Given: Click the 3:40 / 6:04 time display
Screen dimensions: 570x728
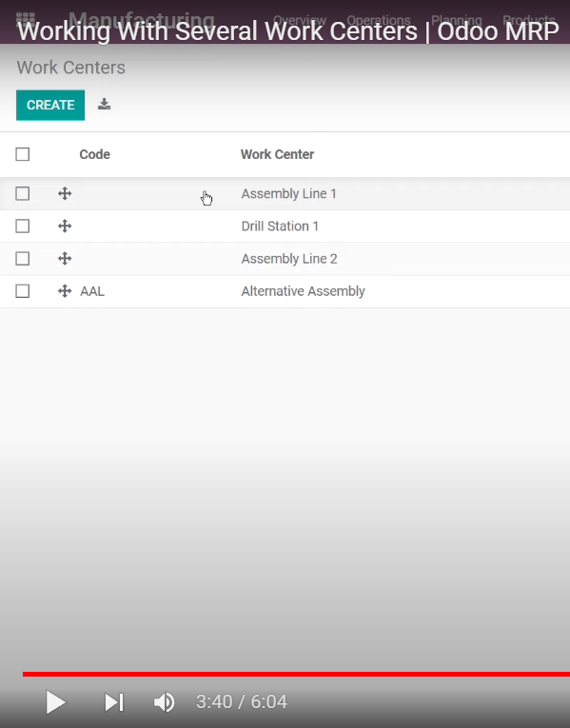Looking at the screenshot, I should 242,702.
